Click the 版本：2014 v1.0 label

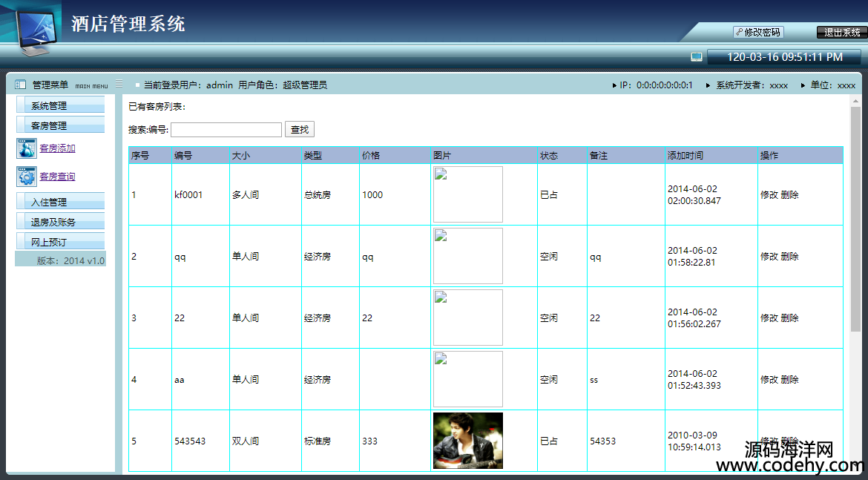(71, 260)
